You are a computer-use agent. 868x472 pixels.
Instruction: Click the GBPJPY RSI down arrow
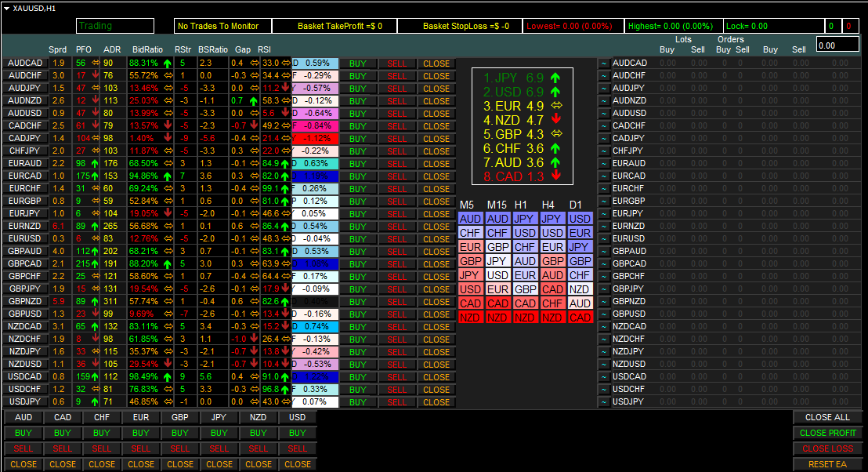[x=285, y=288]
